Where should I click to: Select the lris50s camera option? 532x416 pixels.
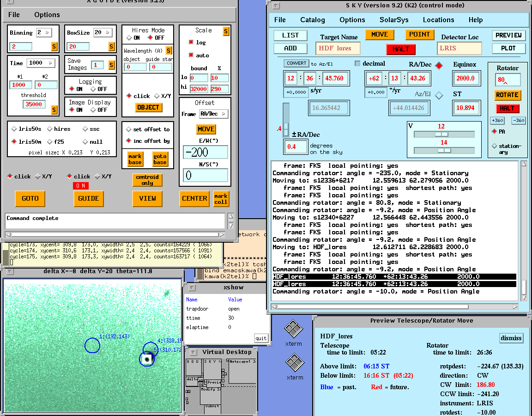coord(14,128)
